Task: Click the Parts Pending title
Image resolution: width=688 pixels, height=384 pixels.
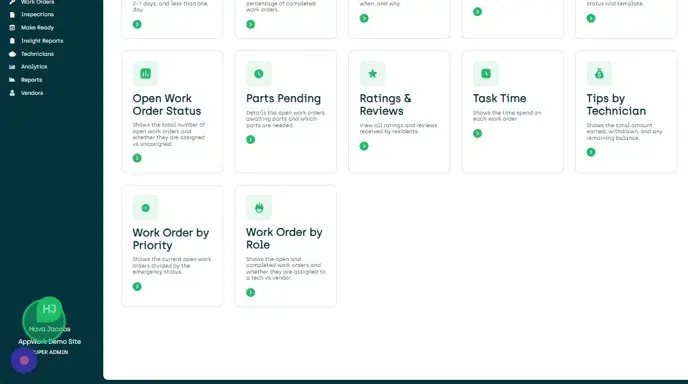Action: pos(283,98)
